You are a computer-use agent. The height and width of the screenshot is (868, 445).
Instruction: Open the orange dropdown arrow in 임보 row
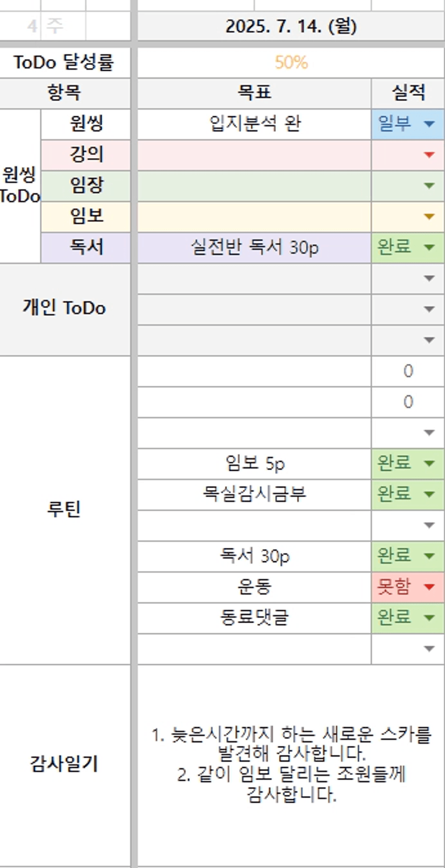tap(429, 216)
